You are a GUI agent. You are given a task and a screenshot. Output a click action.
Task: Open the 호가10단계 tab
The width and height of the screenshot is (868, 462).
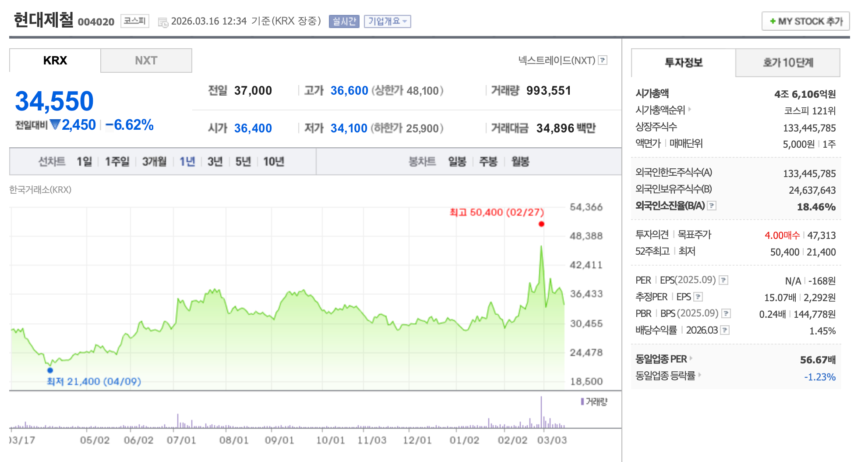(x=787, y=63)
